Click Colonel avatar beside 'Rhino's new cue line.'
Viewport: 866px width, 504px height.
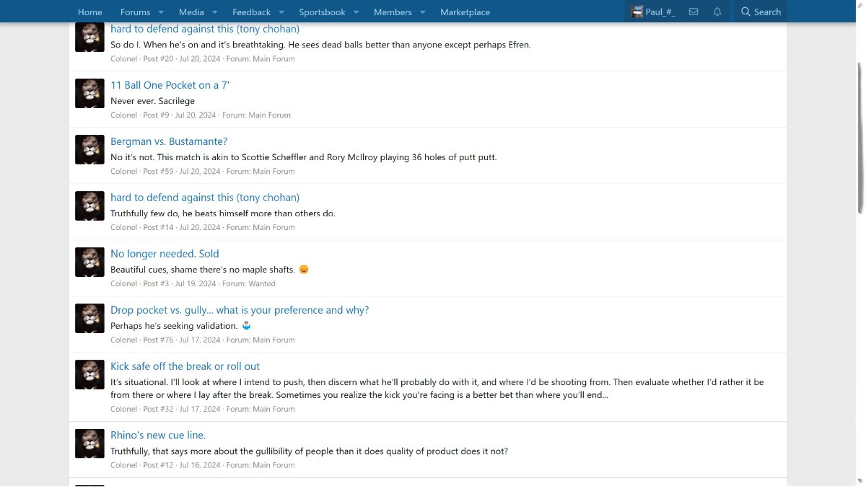pyautogui.click(x=89, y=443)
